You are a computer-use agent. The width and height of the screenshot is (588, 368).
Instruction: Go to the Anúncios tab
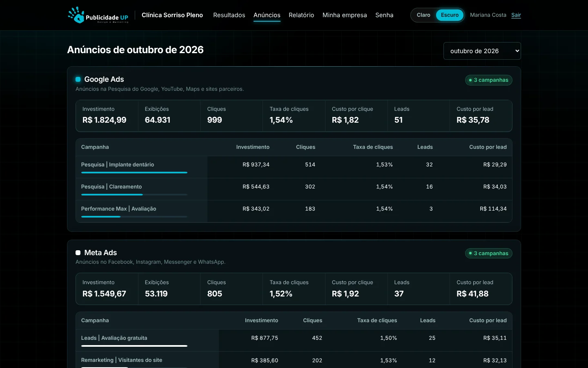[267, 15]
